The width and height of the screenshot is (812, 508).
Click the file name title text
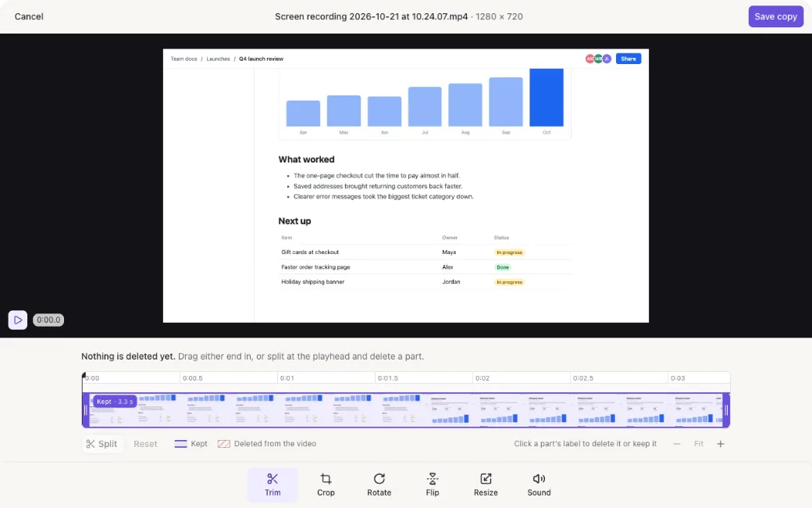pyautogui.click(x=372, y=16)
